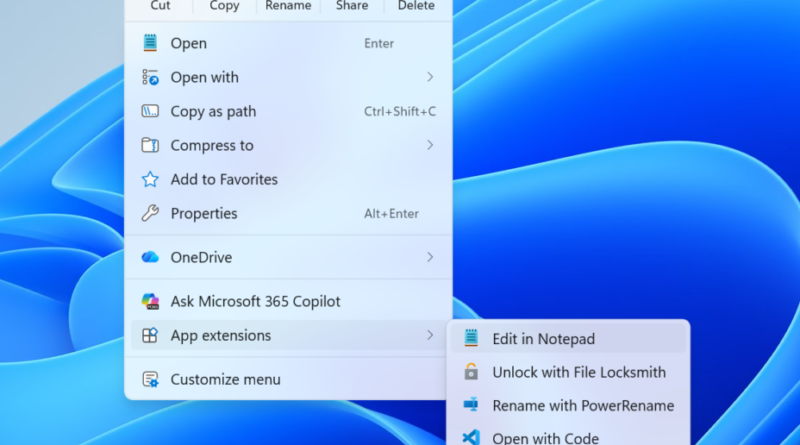Expand the OneDrive submenu chevron
The height and width of the screenshot is (445, 800).
[x=430, y=257]
